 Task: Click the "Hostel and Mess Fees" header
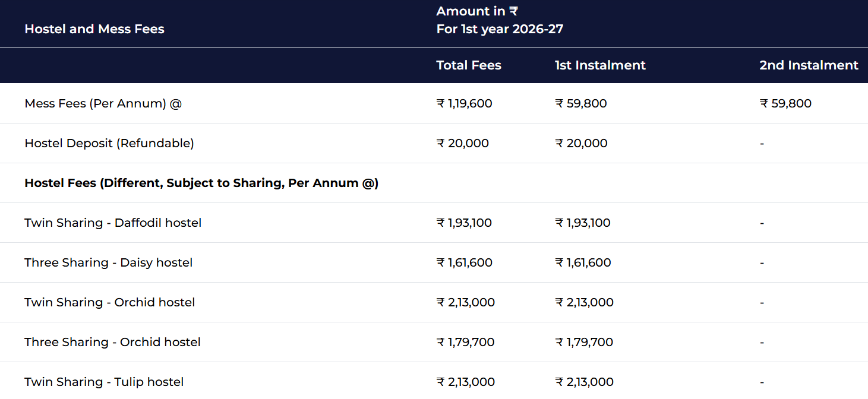coord(94,29)
